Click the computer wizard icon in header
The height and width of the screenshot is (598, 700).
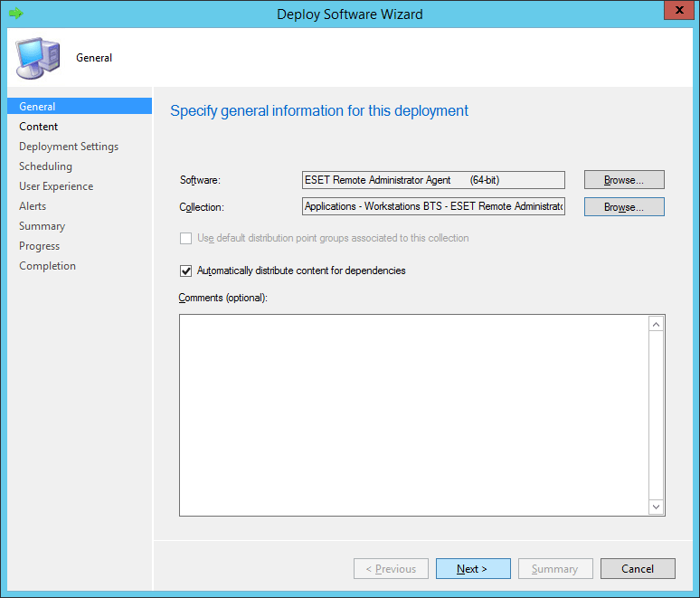pyautogui.click(x=36, y=58)
